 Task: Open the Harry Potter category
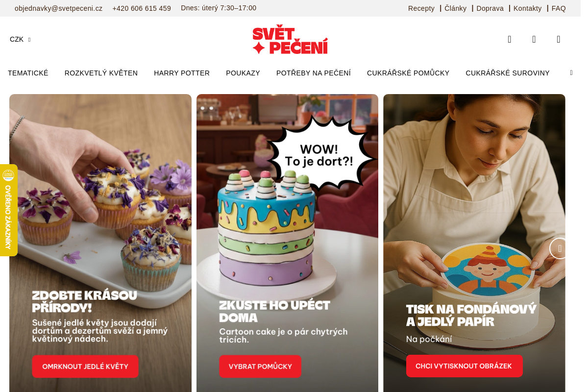182,73
